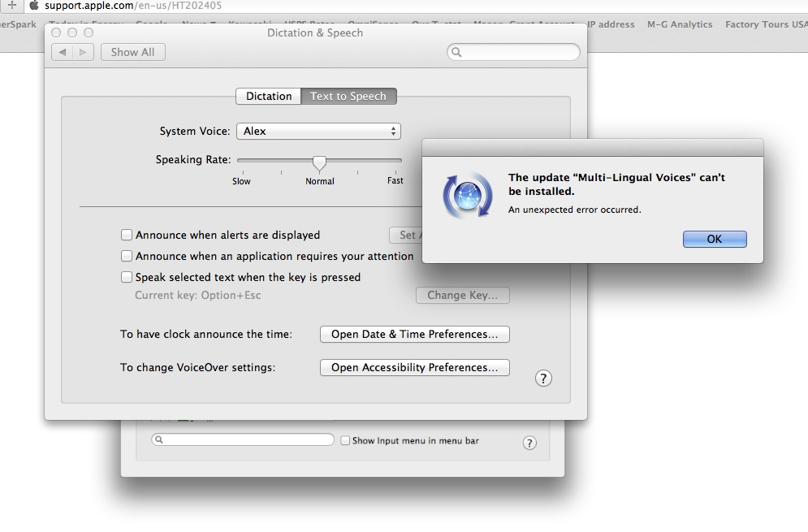Click the Change Key button
This screenshot has height=532, width=808.
pyautogui.click(x=462, y=296)
